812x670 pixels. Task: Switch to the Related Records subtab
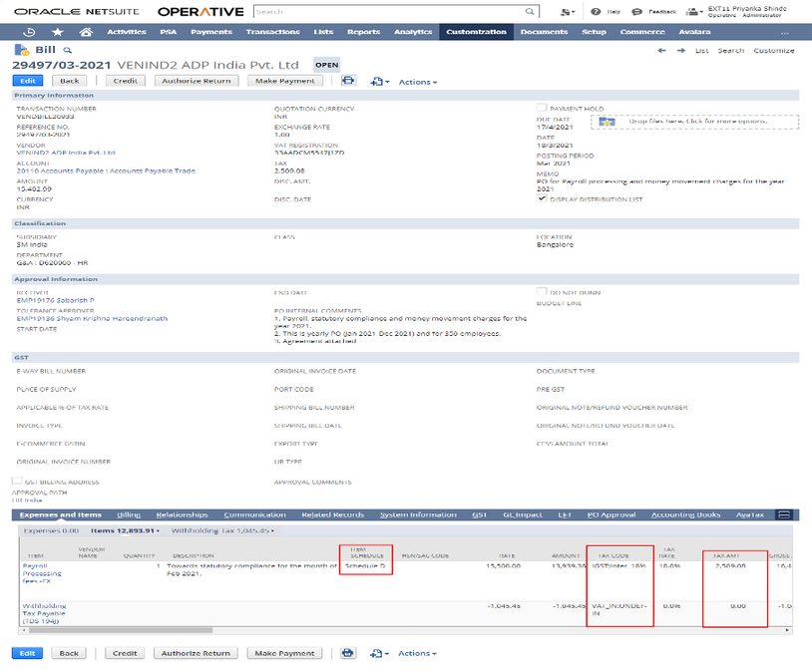click(332, 514)
